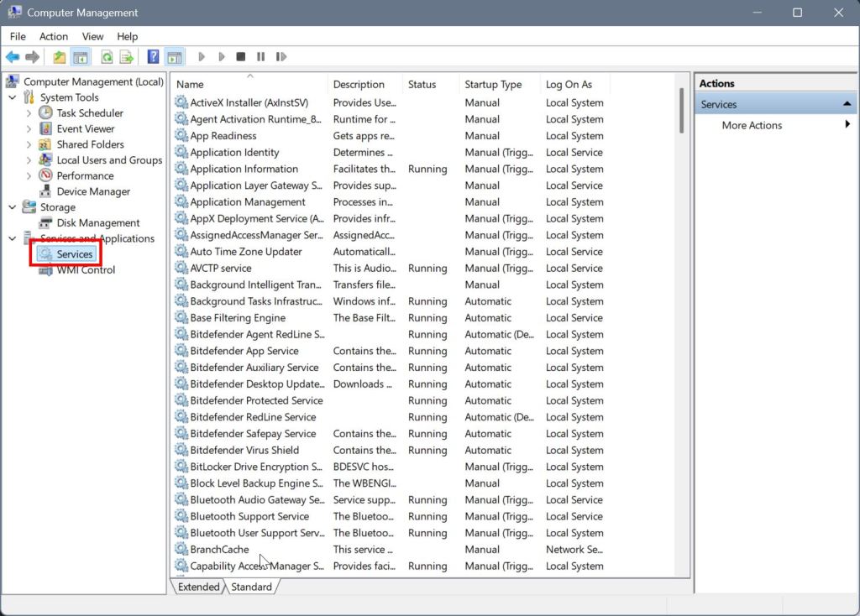Click the System Tools icon in tree
The image size is (860, 616).
click(x=29, y=97)
